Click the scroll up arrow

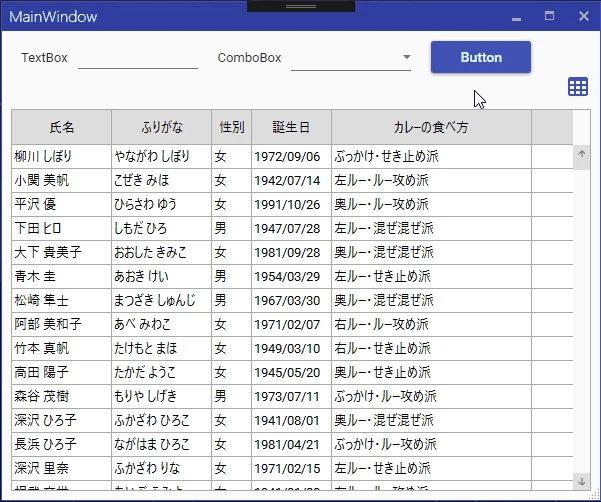581,154
